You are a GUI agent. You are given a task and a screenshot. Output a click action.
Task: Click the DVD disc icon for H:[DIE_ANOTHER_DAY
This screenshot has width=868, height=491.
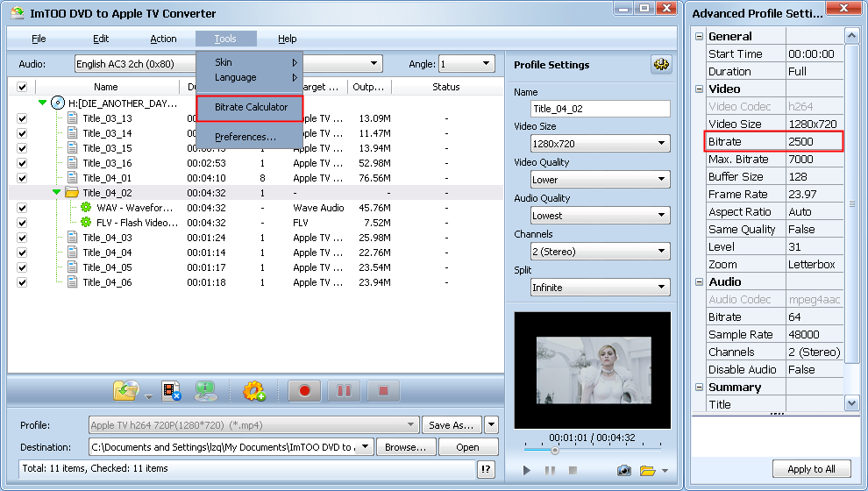(58, 103)
